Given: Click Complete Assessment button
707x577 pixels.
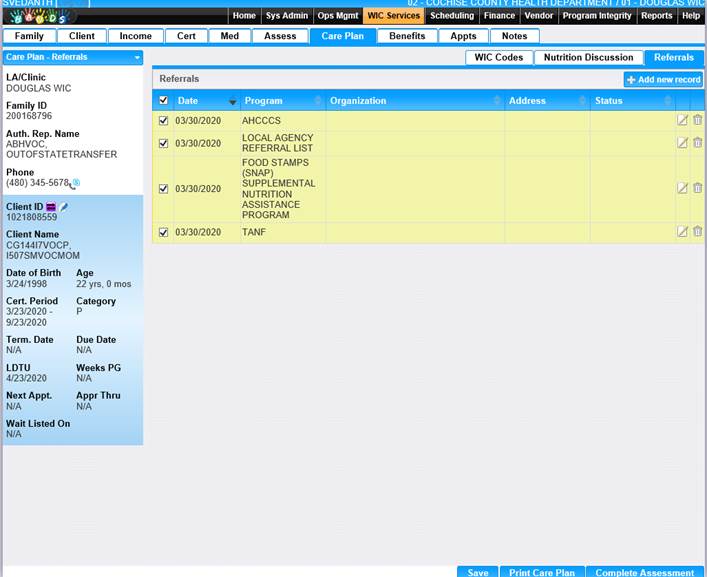Looking at the screenshot, I should tap(645, 572).
